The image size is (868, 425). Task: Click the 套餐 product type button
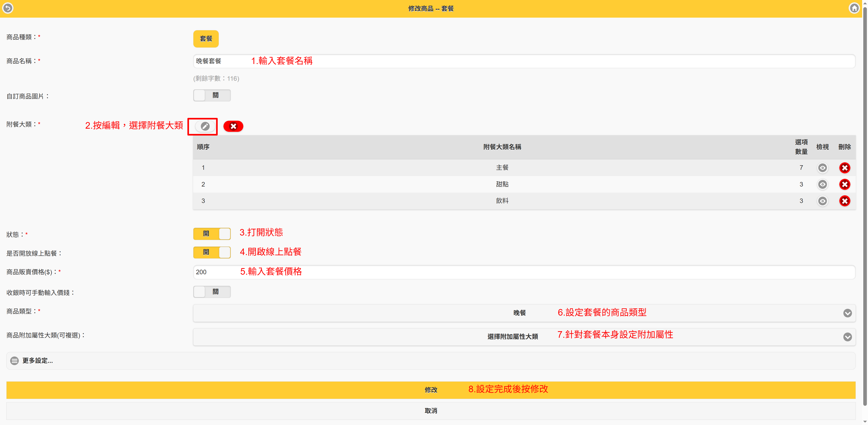pyautogui.click(x=206, y=39)
